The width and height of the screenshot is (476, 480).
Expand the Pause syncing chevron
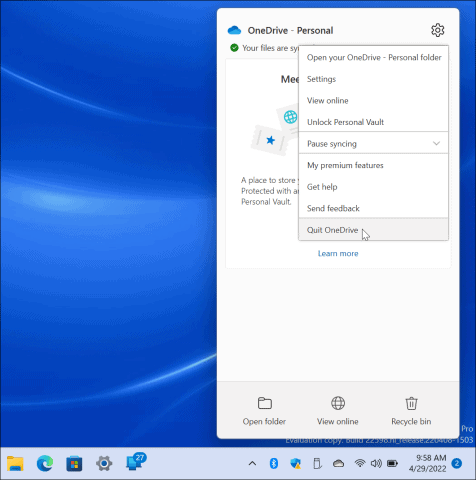[x=436, y=144]
